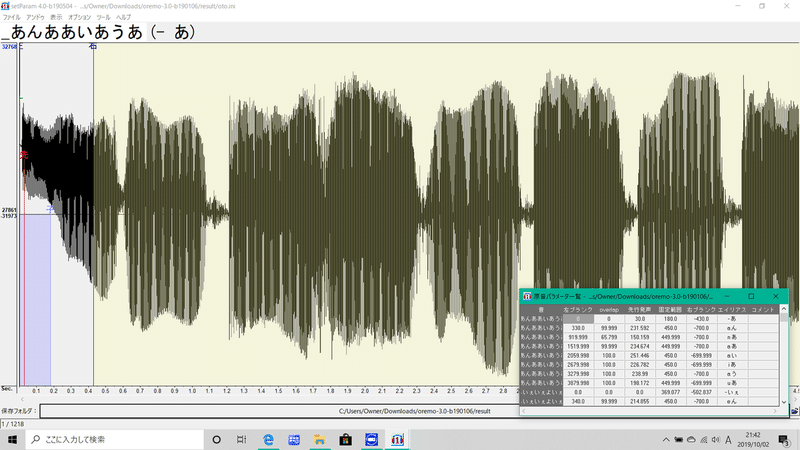Click the 右ブランク column header

point(701,310)
